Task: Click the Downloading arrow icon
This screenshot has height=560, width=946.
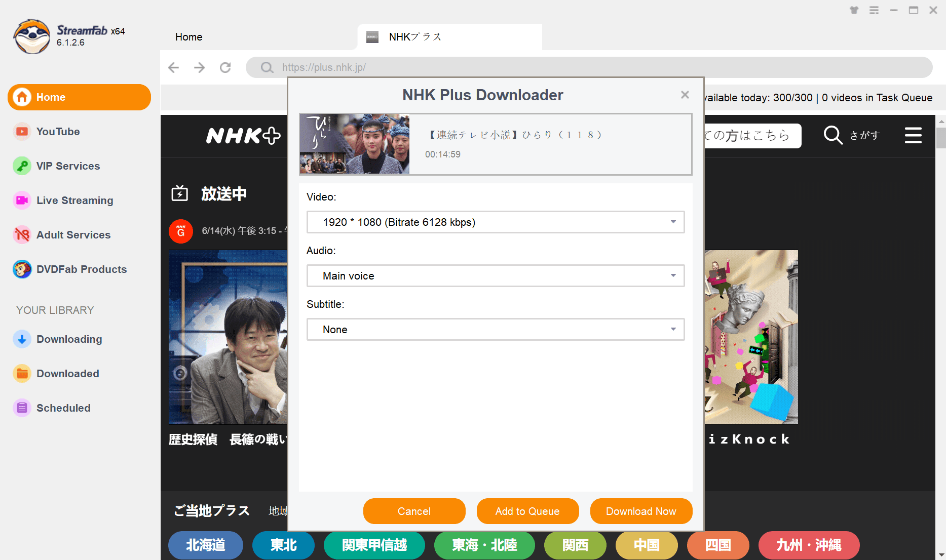Action: coord(22,339)
